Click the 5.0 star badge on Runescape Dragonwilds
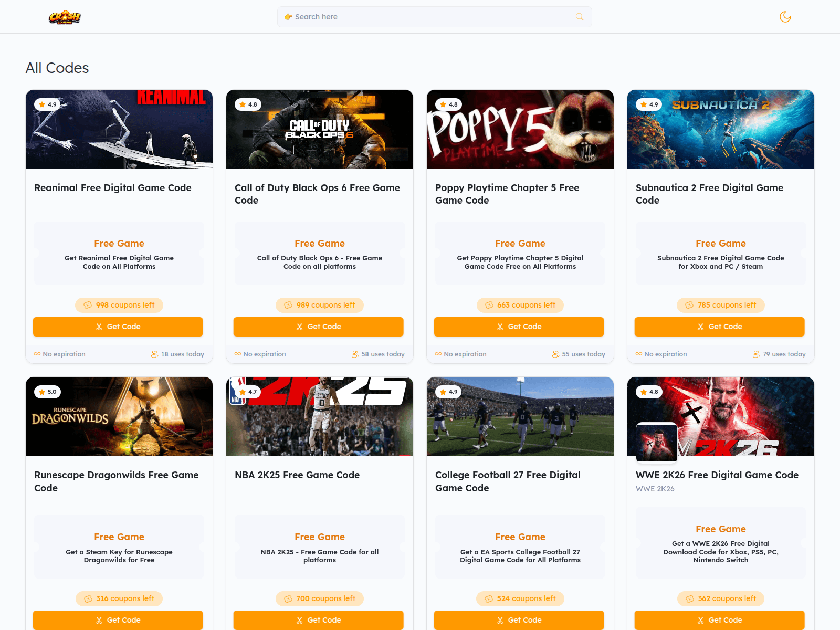 tap(48, 392)
